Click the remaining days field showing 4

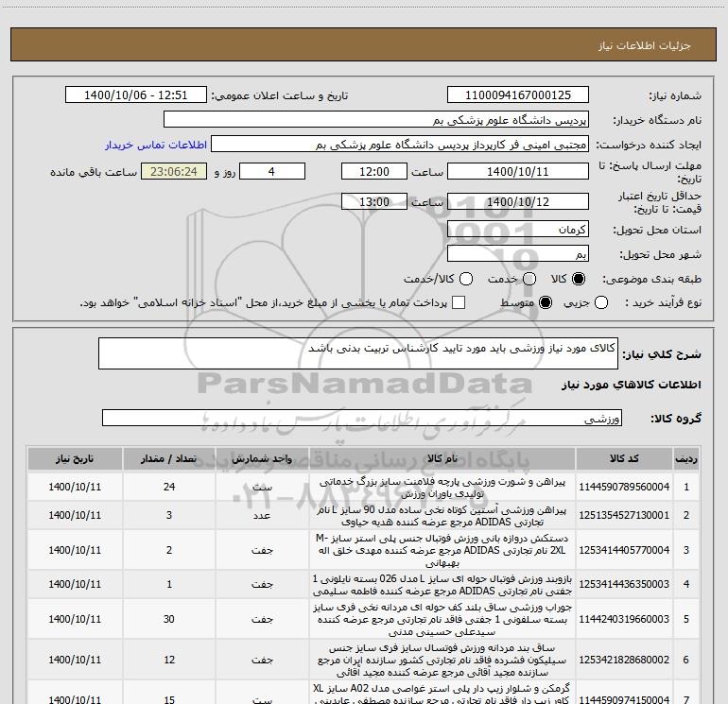click(272, 171)
